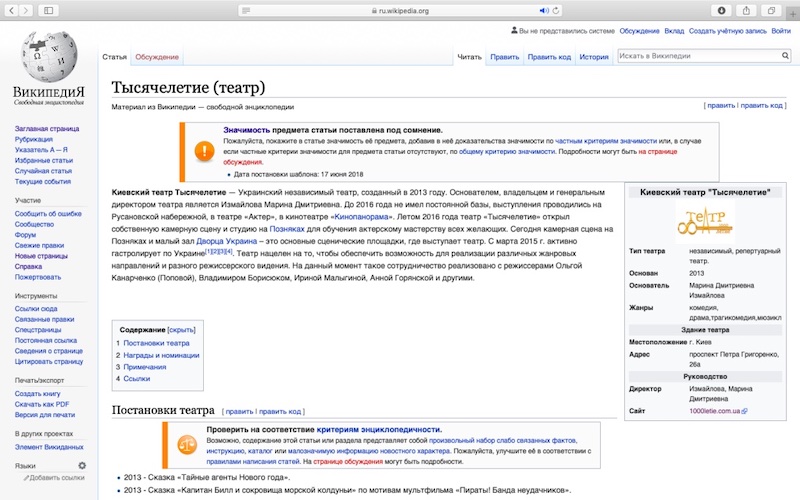The width and height of the screenshot is (800, 500).
Task: Click the Значимость link in notice
Action: click(247, 130)
